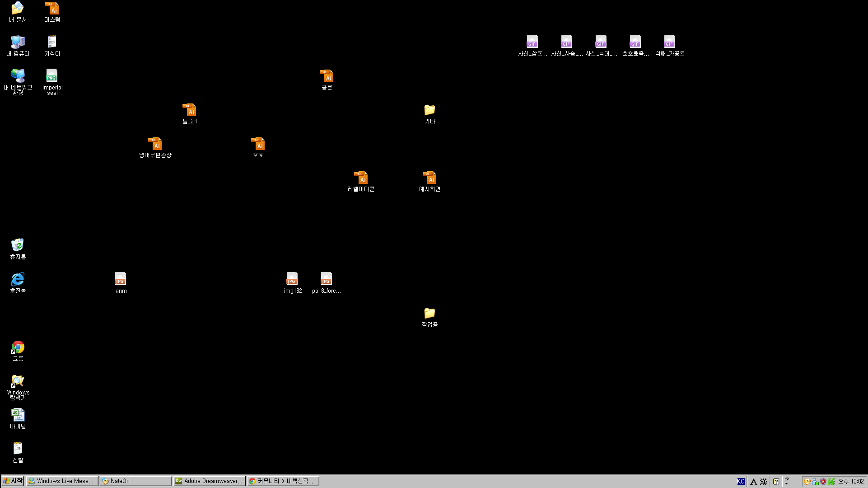
Task: Select the imperial seal PNG file
Action: 52,75
